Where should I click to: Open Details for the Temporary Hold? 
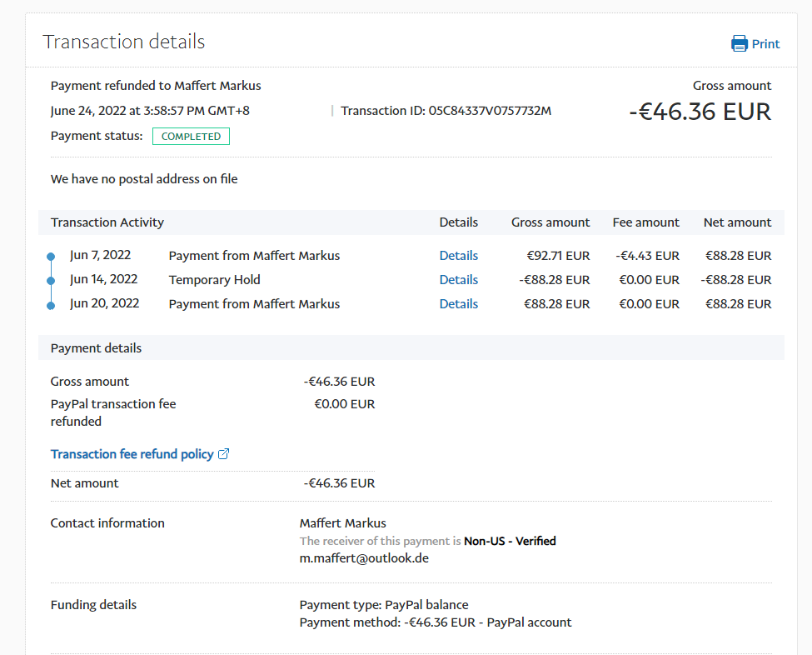click(x=458, y=280)
